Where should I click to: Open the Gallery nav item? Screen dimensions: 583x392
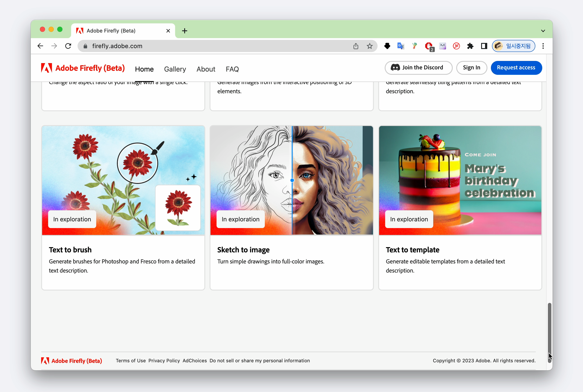pos(175,69)
